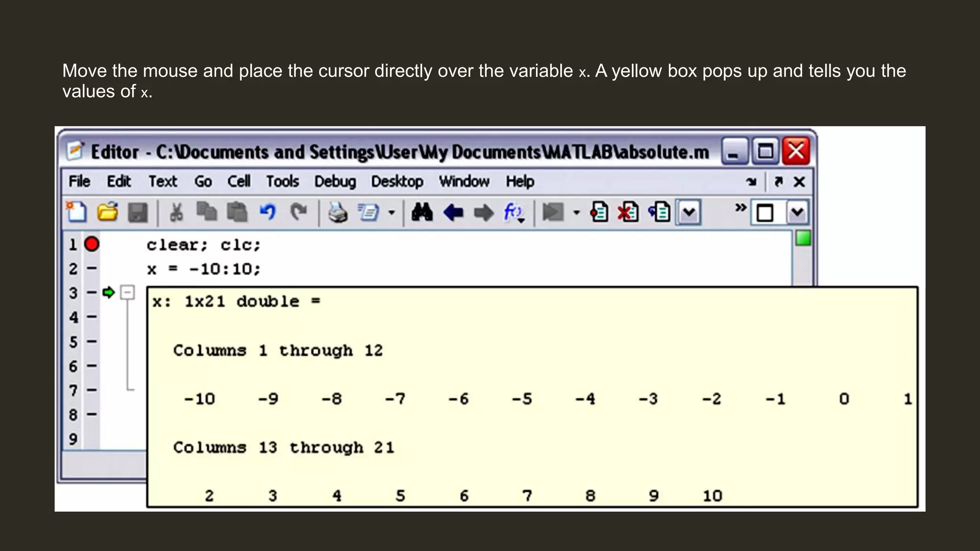Click the publish document icon

368,212
